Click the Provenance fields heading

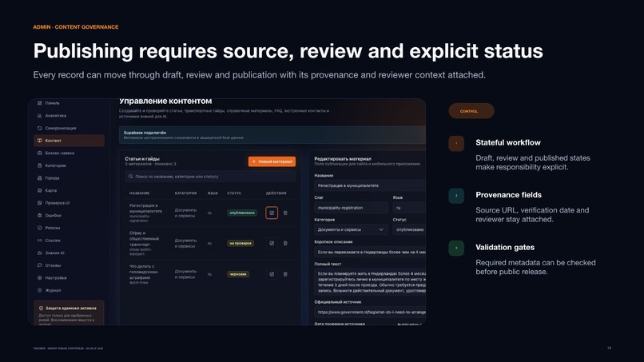click(x=508, y=195)
